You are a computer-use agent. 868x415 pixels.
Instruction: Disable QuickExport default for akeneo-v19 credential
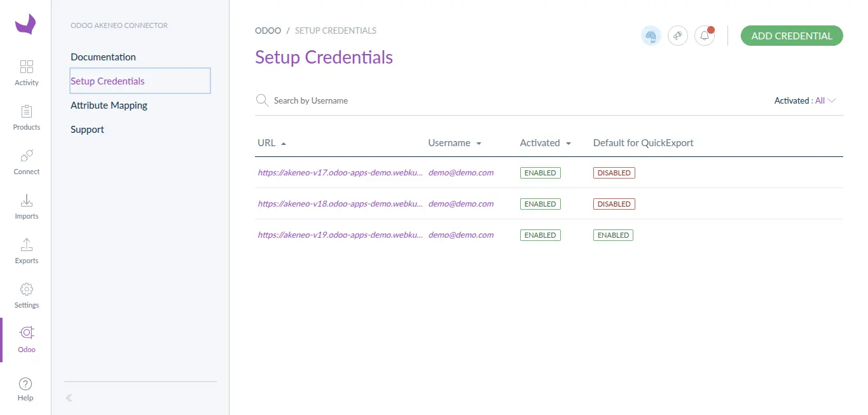coord(612,235)
